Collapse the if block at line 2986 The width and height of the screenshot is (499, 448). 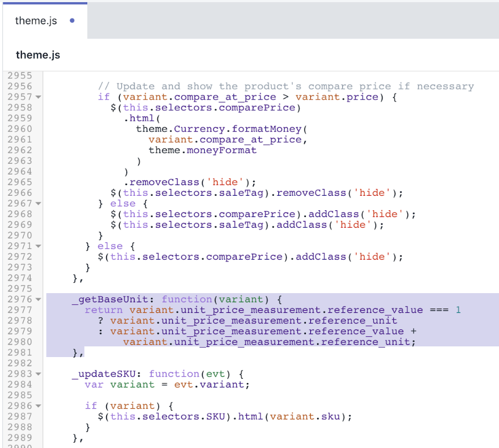tap(38, 406)
